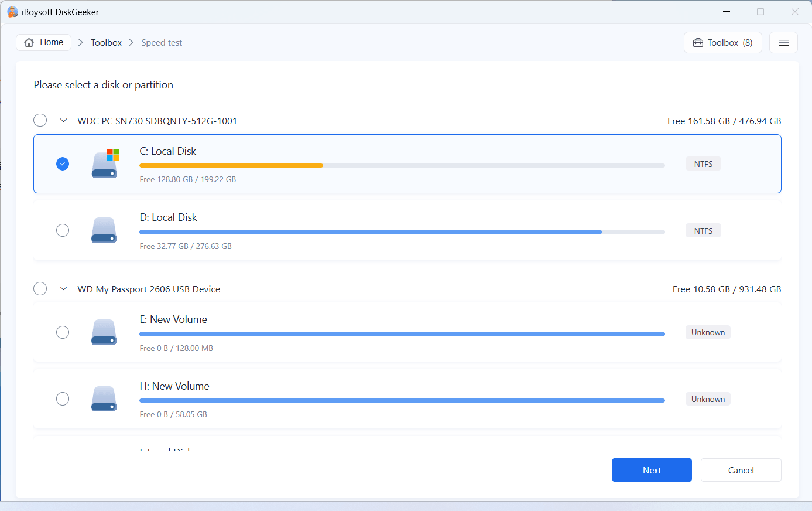Click the 'Please select a disk or partition' heading

[103, 85]
